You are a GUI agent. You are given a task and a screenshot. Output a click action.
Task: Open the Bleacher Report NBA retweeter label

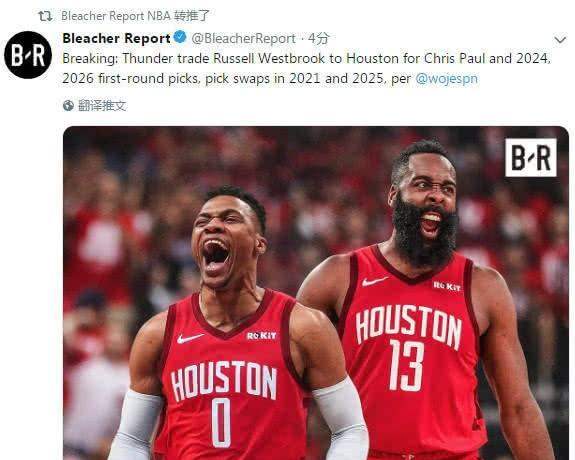(136, 16)
